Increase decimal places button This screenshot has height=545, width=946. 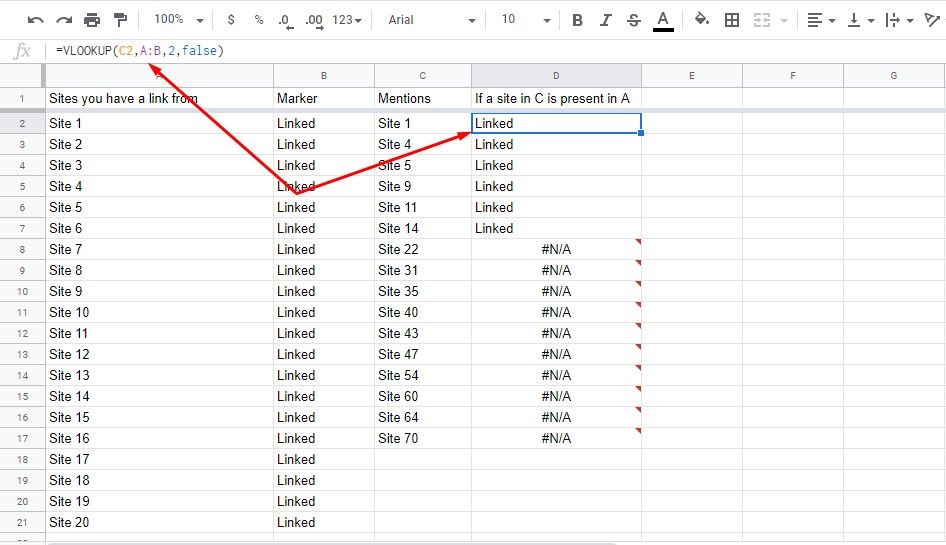[314, 21]
